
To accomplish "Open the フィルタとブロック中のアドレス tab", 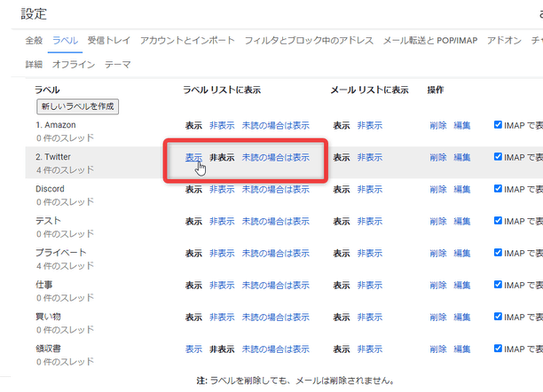I will pos(309,41).
